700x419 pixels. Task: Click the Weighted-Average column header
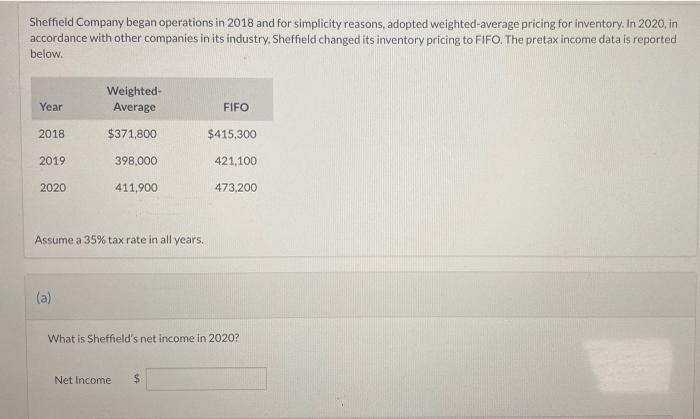(x=134, y=99)
